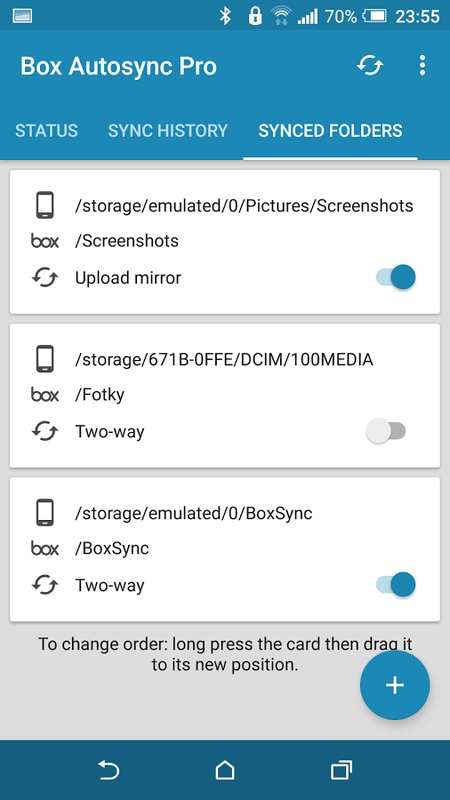450x800 pixels.
Task: Switch to the SYNC HISTORY tab
Action: coord(168,131)
